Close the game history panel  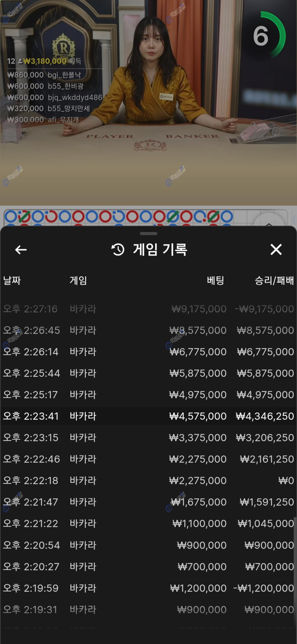click(x=276, y=250)
